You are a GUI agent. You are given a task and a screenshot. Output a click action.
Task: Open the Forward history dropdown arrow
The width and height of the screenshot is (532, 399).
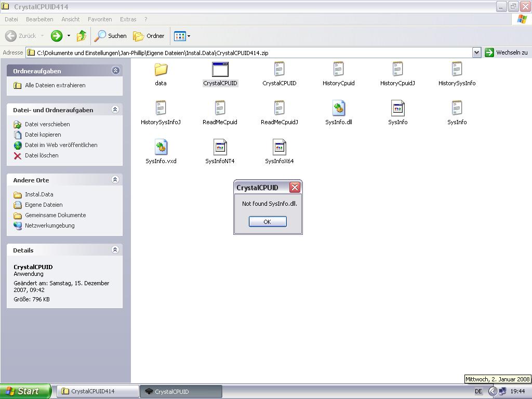tap(69, 36)
